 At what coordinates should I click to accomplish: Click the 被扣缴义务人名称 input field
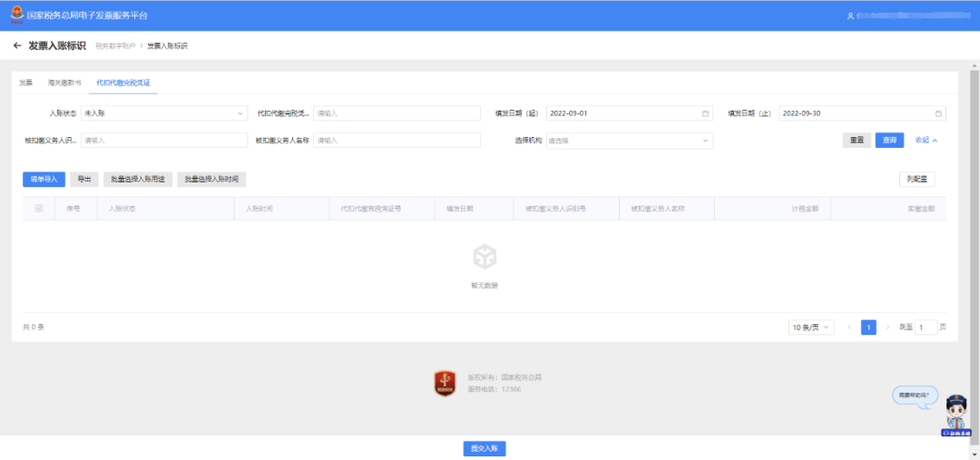coord(396,141)
